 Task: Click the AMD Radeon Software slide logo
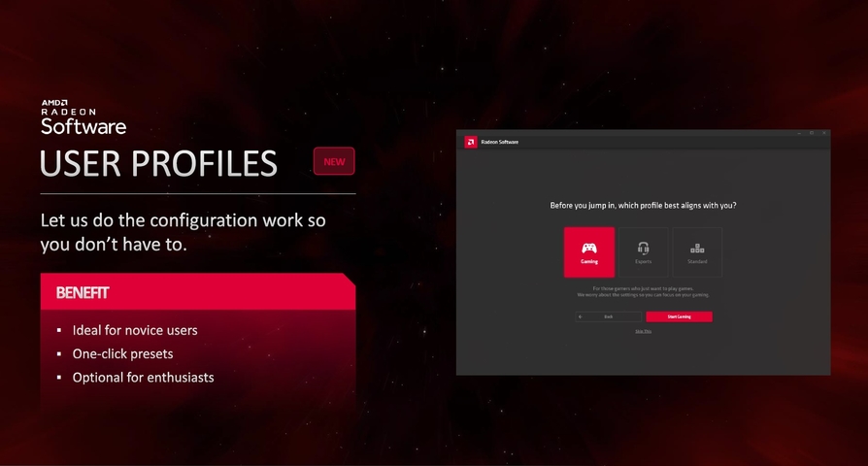point(83,116)
